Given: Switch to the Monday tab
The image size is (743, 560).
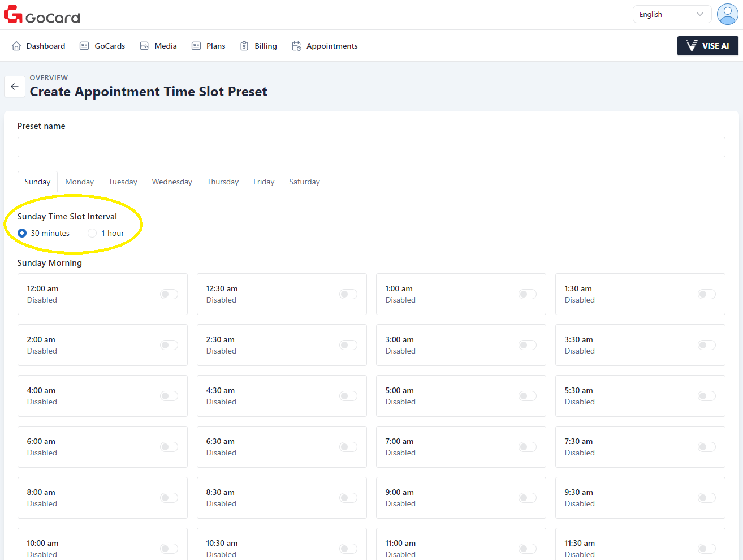Looking at the screenshot, I should click(x=79, y=182).
